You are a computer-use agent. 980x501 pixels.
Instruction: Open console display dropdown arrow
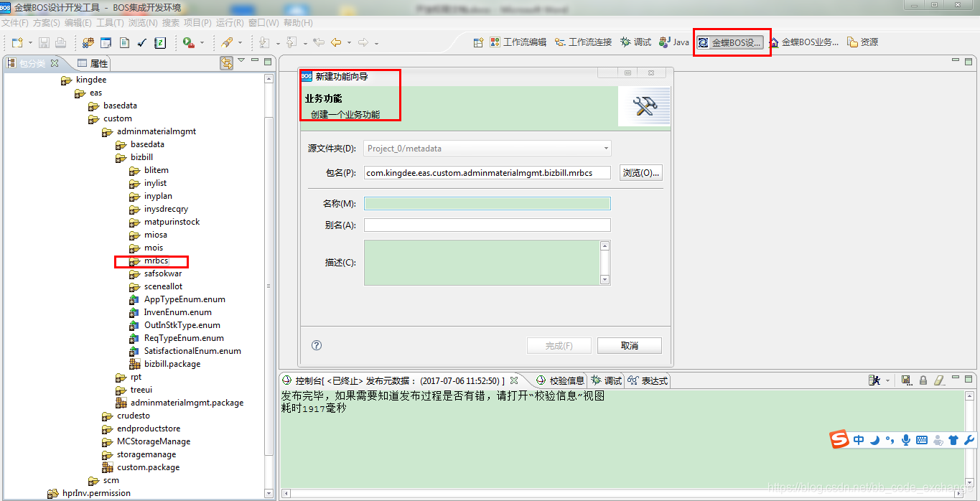(888, 380)
